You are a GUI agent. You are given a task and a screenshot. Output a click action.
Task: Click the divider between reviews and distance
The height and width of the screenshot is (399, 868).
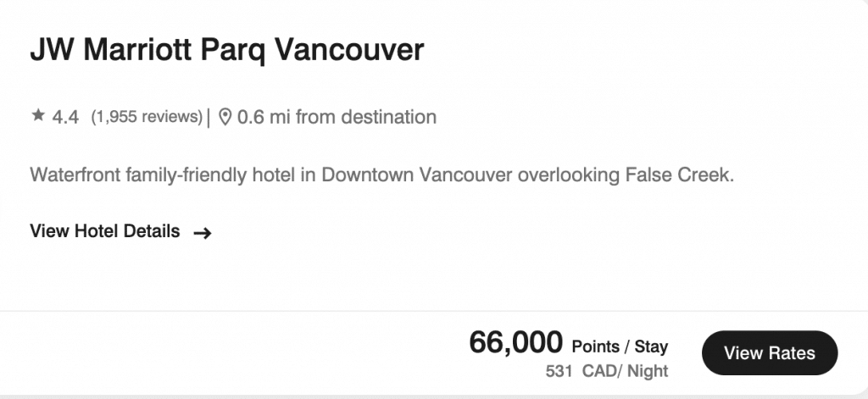coord(209,117)
